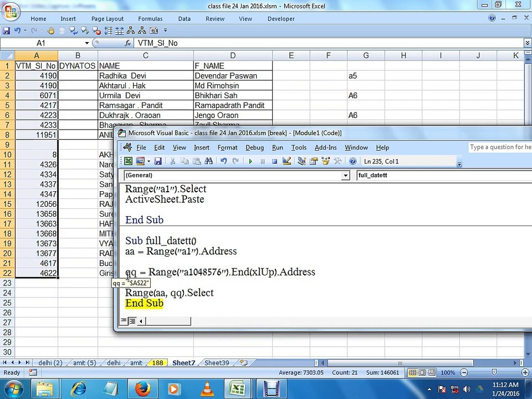Open the Page Layout ribbon tab

[x=107, y=19]
